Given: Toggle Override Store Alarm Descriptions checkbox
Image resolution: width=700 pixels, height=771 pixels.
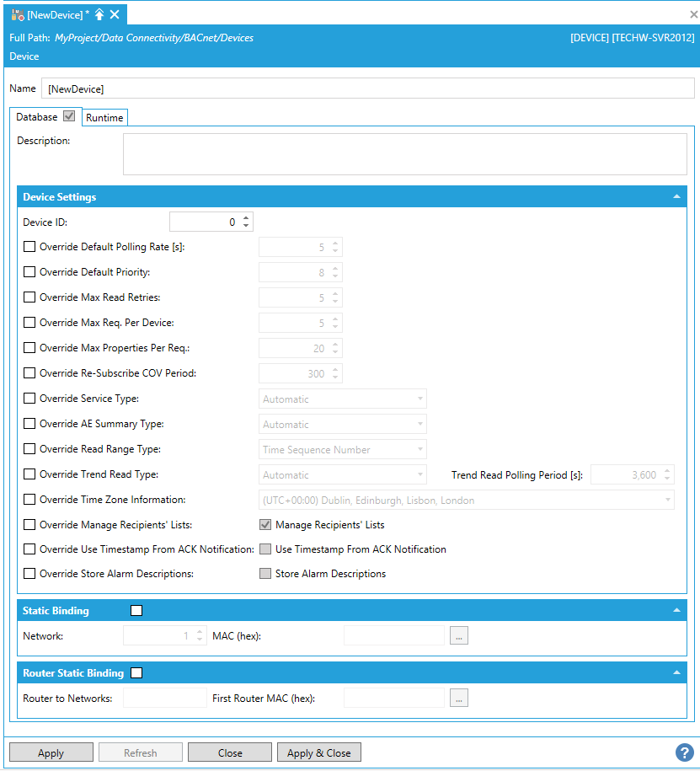Looking at the screenshot, I should click(x=29, y=574).
